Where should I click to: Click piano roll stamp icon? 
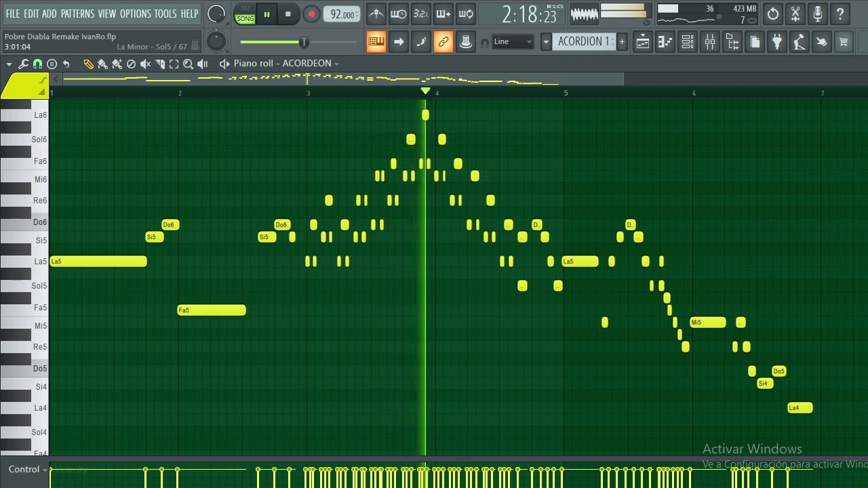coord(52,64)
